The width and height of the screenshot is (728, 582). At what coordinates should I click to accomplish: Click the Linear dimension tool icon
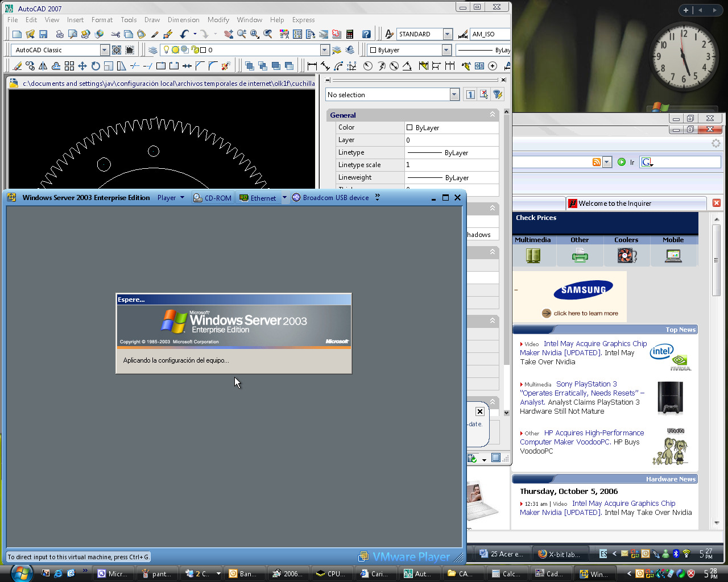(312, 66)
